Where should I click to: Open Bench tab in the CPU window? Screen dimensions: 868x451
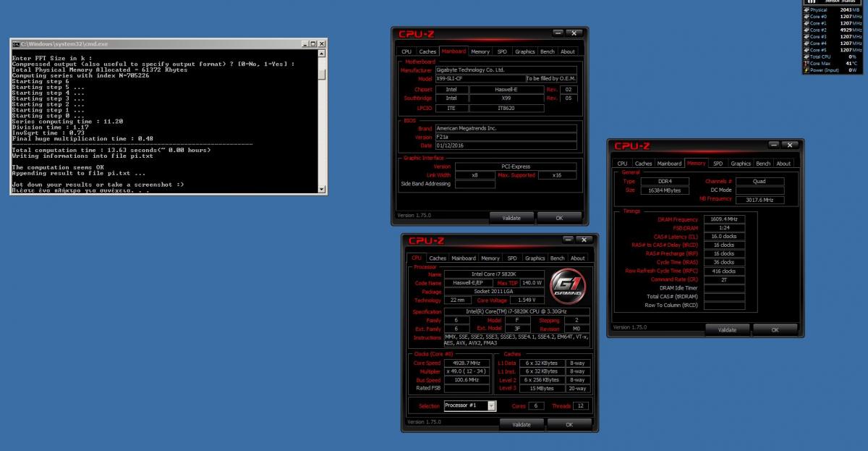[x=558, y=258]
